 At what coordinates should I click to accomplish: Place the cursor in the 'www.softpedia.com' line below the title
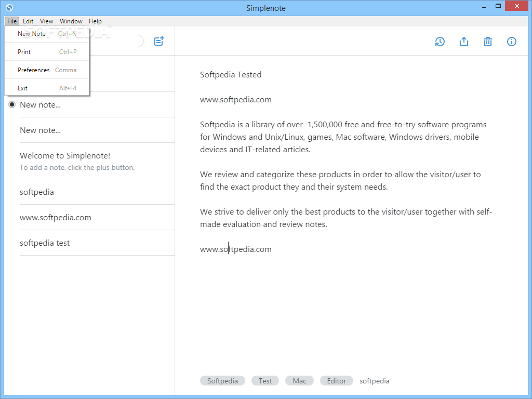236,100
